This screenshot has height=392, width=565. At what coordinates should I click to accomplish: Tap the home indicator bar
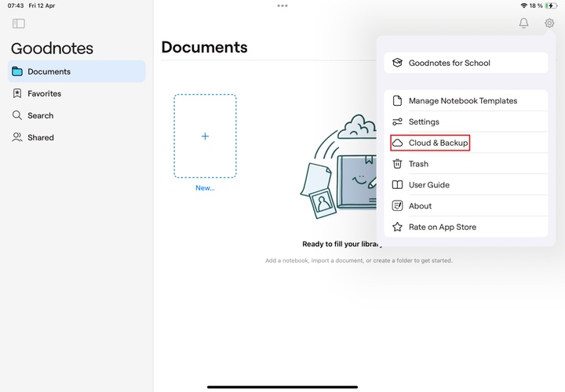(282, 387)
